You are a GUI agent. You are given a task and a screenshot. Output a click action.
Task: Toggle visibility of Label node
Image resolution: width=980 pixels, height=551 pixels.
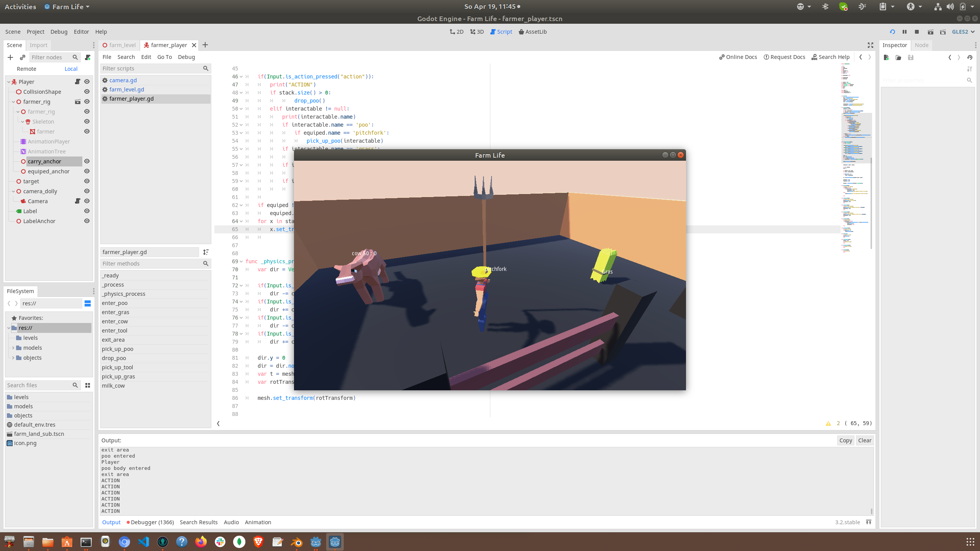click(87, 211)
